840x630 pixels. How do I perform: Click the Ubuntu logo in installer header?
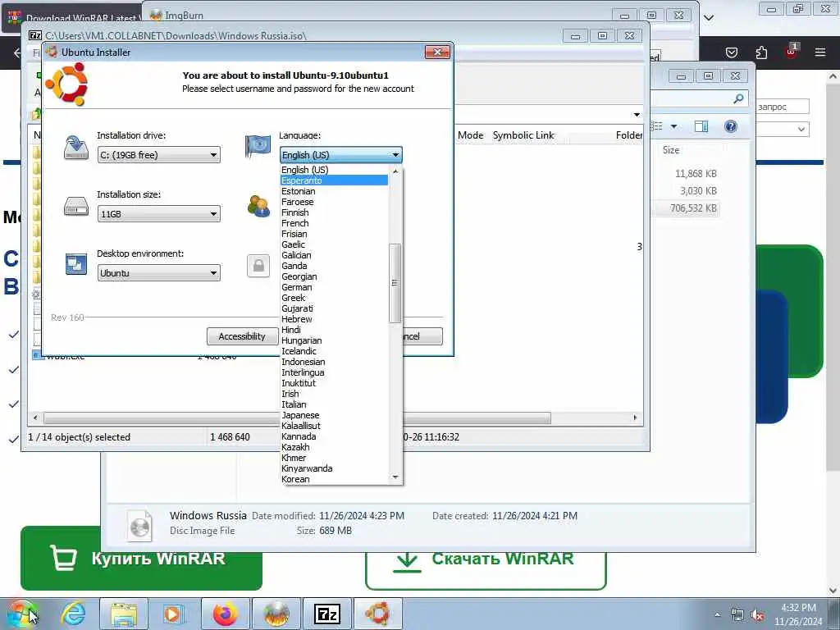click(x=66, y=84)
